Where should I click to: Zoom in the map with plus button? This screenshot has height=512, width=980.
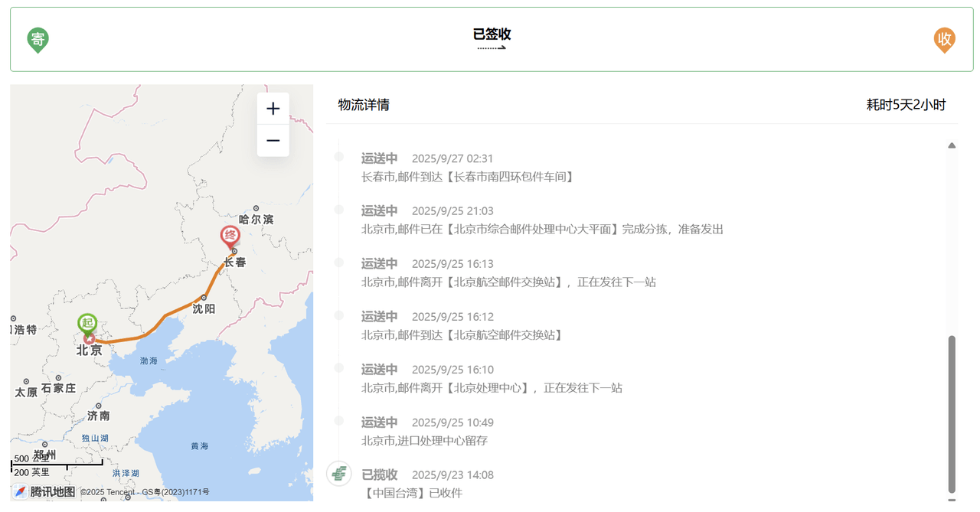click(273, 109)
